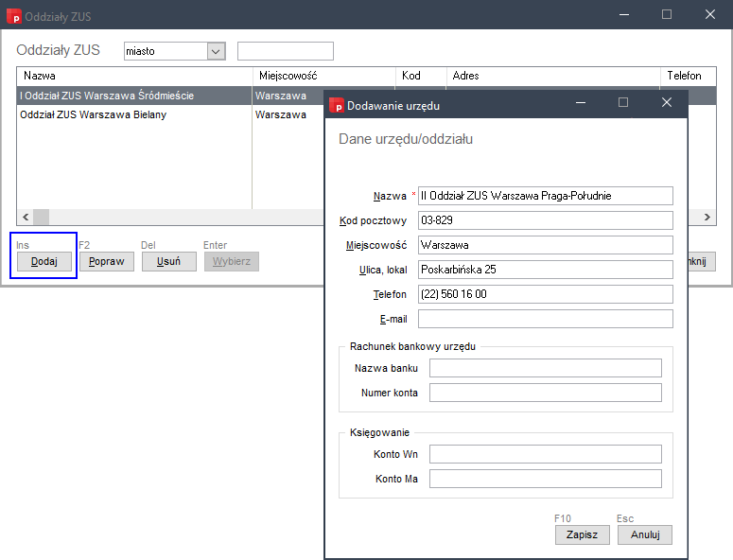
Task: Click the Nazwa column header
Action: [x=134, y=76]
